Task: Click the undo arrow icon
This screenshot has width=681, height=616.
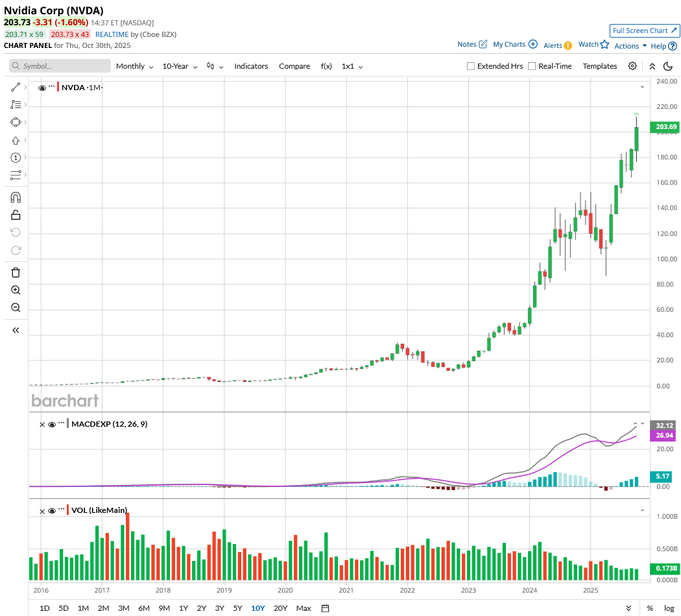Action: tap(16, 232)
